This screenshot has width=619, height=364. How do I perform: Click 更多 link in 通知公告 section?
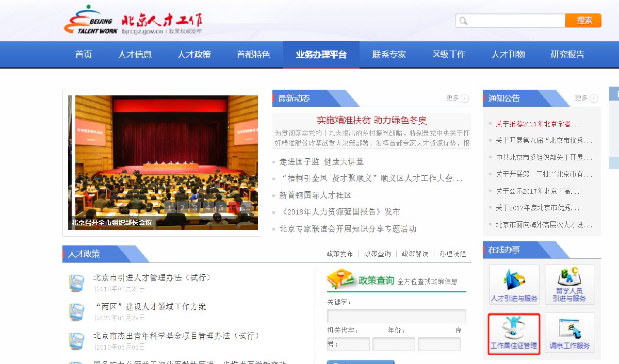(x=581, y=98)
